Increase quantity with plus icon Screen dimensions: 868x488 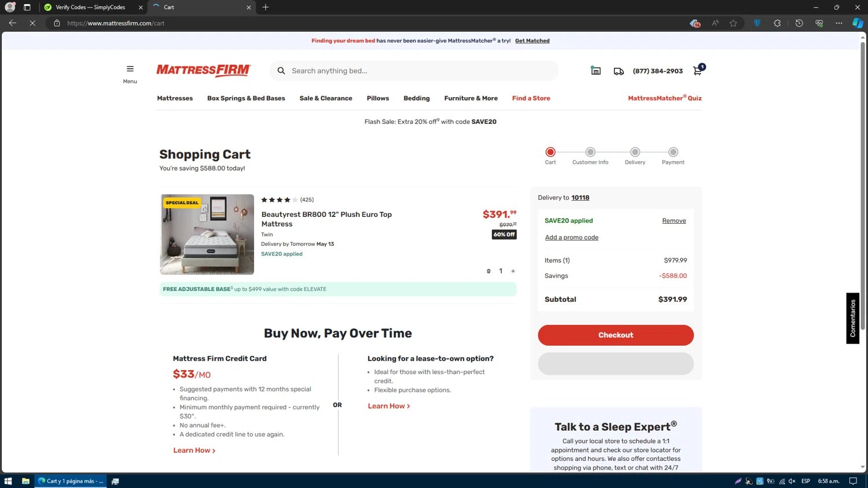click(x=513, y=271)
